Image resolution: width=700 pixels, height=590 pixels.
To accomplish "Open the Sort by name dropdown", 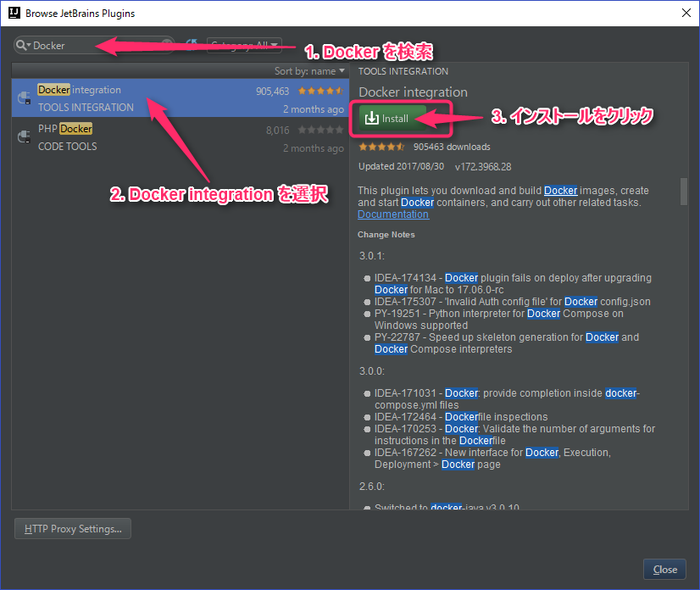I will pos(309,71).
